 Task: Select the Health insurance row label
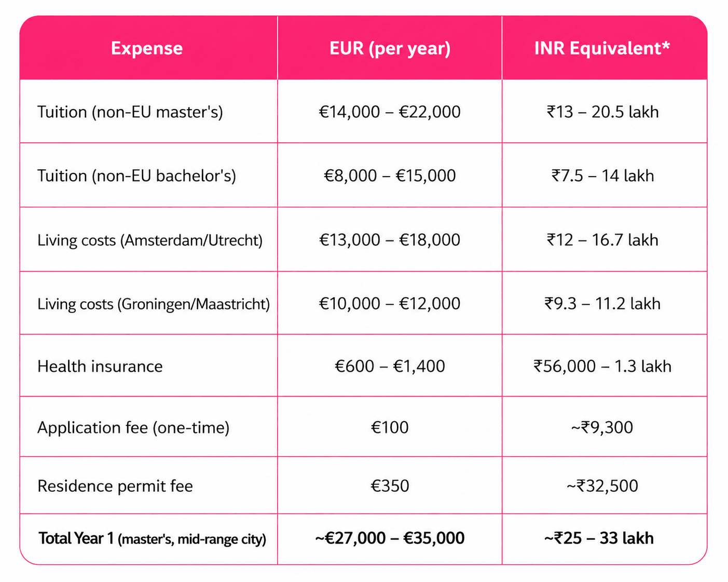click(x=100, y=367)
